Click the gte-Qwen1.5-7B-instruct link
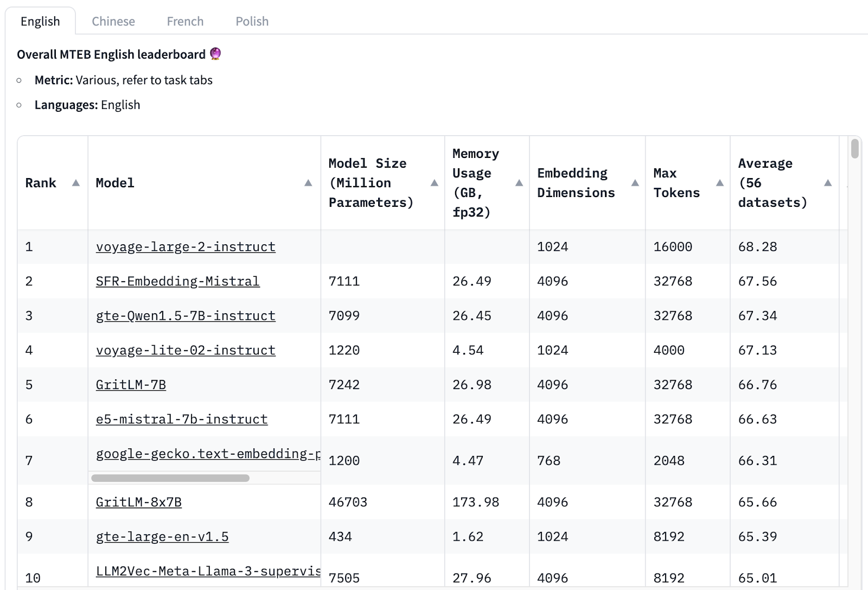Screen dimensions: 868x590 coord(186,316)
